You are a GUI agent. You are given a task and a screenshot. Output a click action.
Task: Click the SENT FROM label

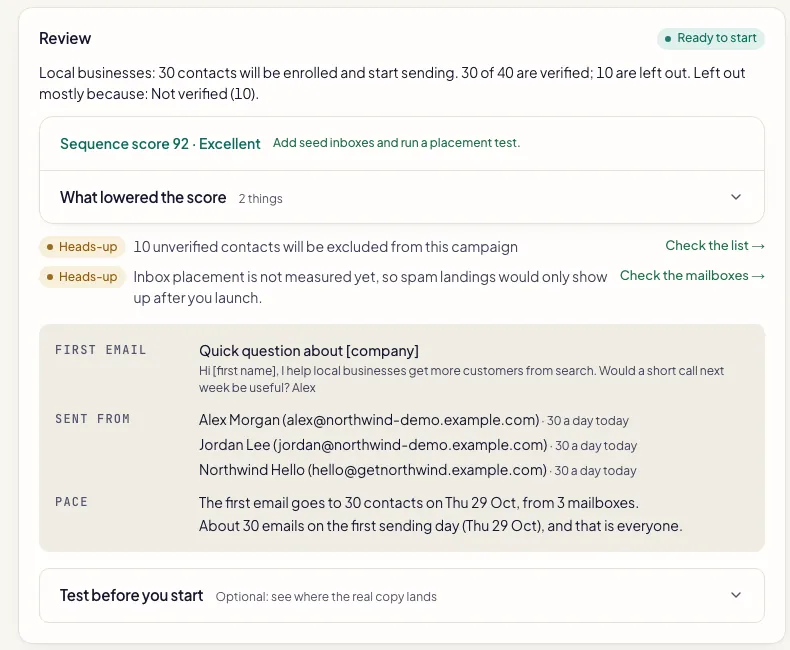(x=92, y=419)
